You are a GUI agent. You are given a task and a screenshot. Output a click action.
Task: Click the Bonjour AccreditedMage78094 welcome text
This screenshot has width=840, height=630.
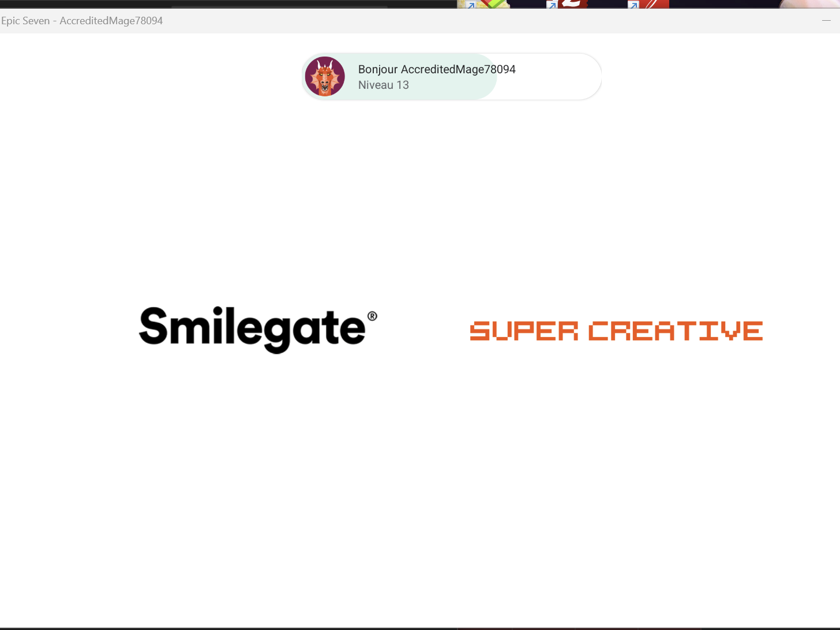[x=436, y=69]
